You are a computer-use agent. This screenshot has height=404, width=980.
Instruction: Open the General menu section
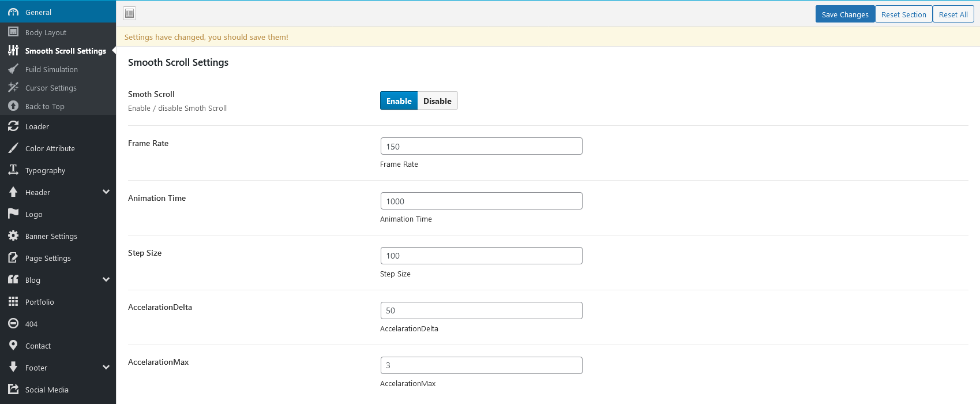[58, 12]
